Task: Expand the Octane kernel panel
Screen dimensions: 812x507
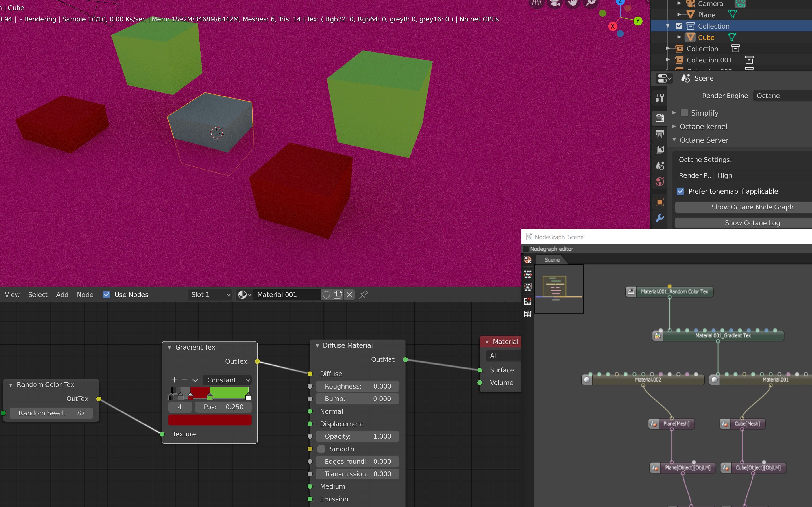Action: pos(703,126)
